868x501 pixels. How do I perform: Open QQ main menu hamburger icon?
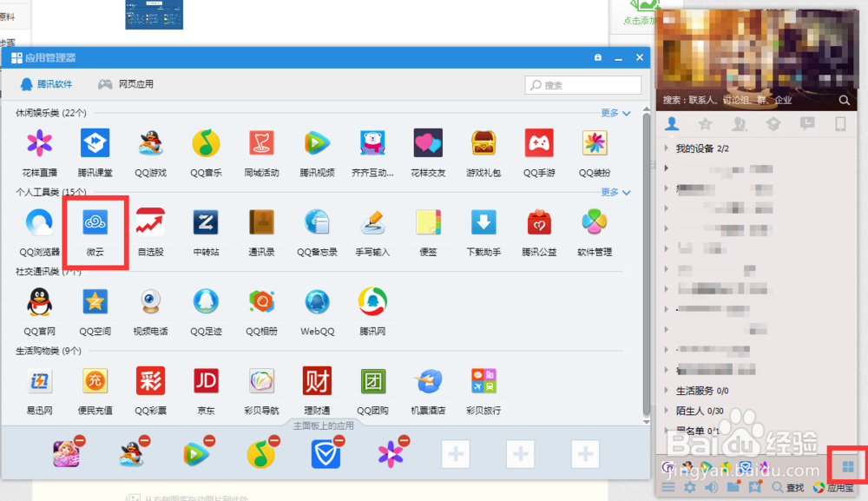(x=668, y=487)
